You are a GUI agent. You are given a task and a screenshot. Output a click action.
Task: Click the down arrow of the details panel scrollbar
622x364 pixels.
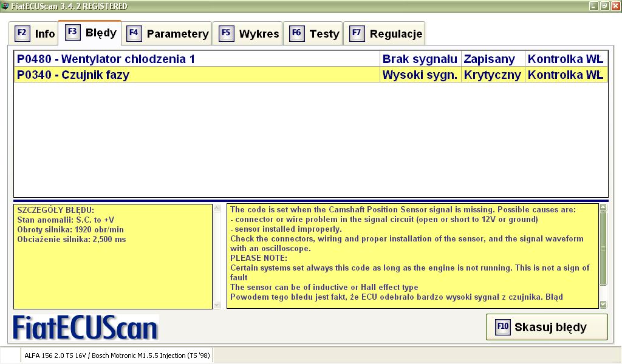[x=217, y=305]
